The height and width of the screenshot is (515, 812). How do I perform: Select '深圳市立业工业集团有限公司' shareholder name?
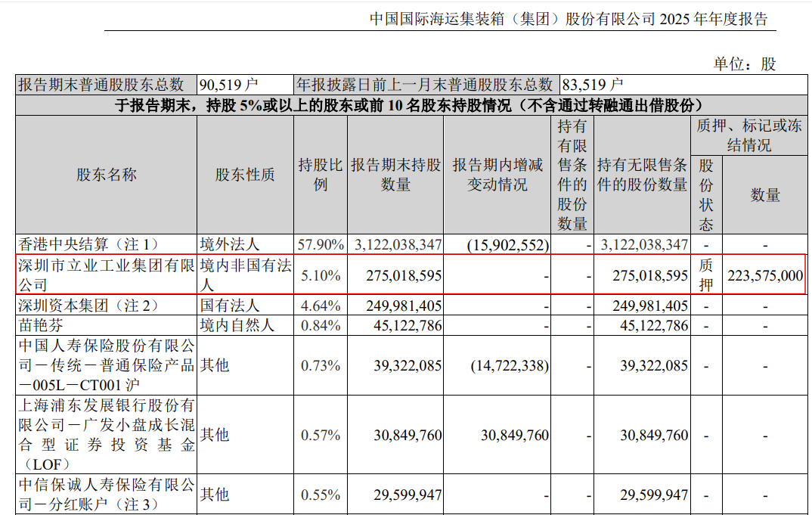(106, 275)
